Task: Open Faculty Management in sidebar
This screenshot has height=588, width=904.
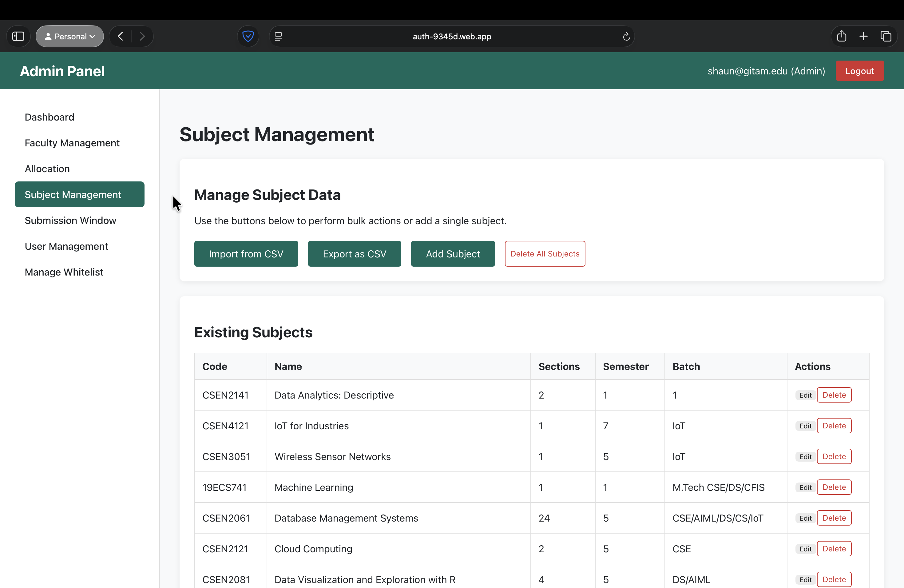Action: pyautogui.click(x=72, y=143)
